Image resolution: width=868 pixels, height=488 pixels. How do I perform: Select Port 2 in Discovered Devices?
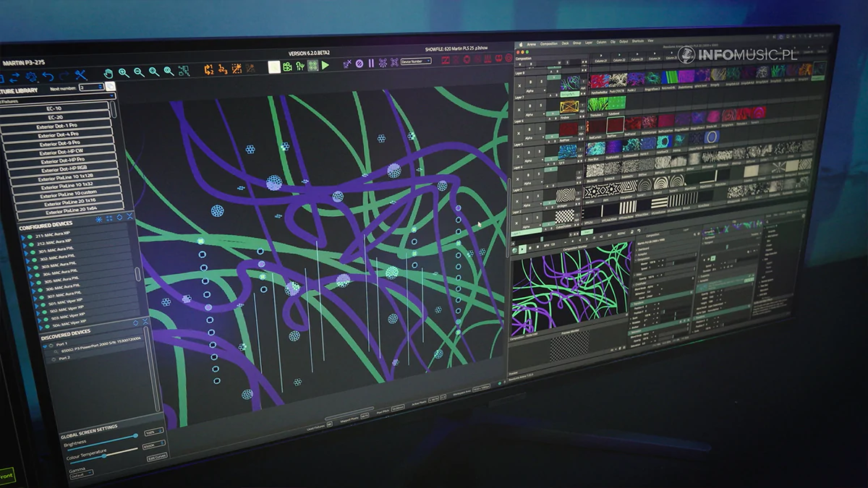64,358
